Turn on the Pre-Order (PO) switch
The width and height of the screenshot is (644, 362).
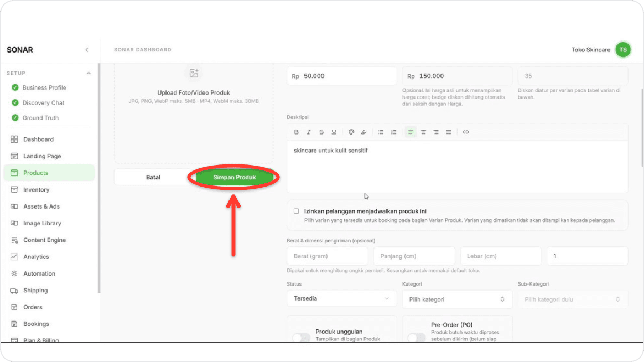(417, 337)
